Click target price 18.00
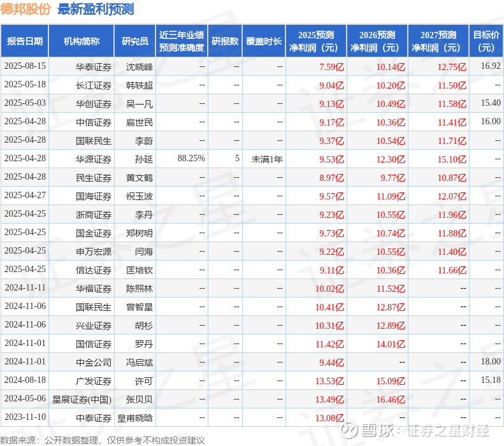 coord(491,362)
